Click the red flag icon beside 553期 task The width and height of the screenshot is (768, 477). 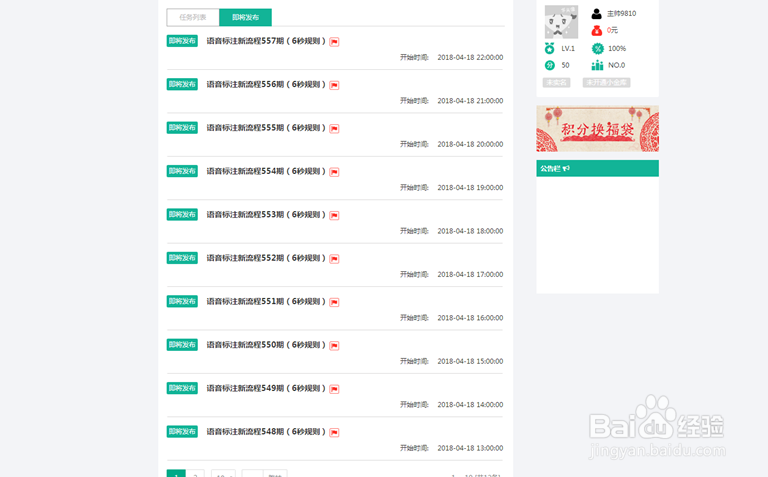click(334, 215)
